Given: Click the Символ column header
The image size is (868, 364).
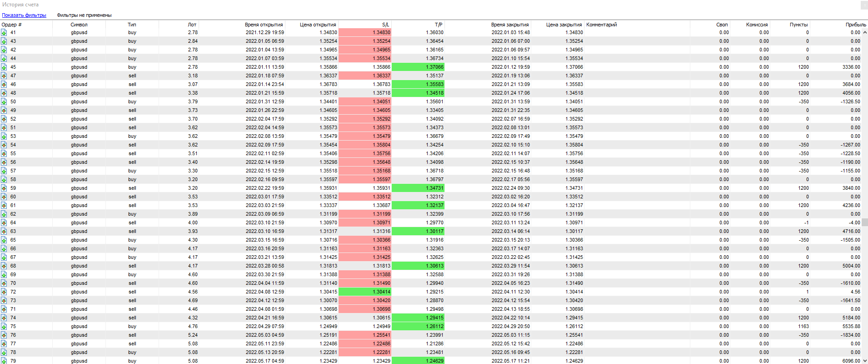Looking at the screenshot, I should point(79,25).
